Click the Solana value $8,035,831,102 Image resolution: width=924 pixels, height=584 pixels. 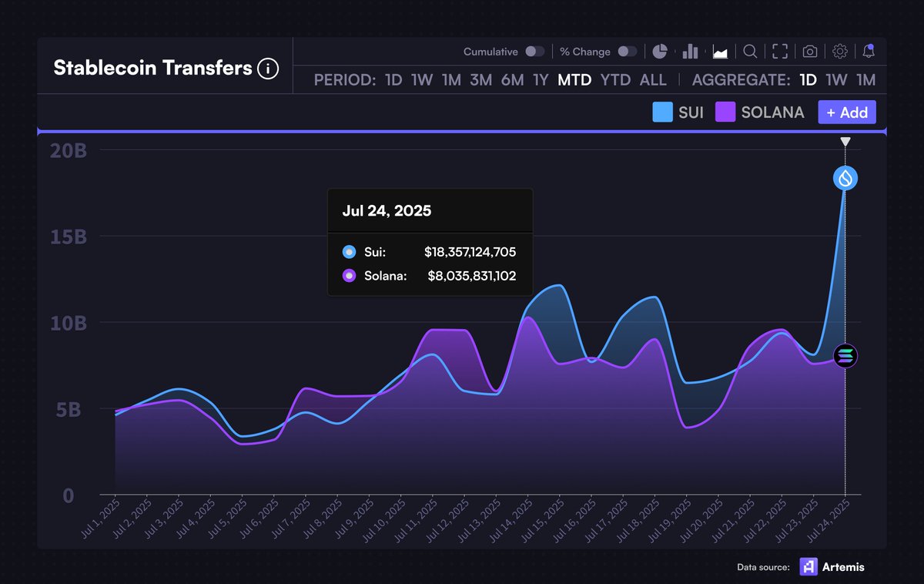[472, 275]
